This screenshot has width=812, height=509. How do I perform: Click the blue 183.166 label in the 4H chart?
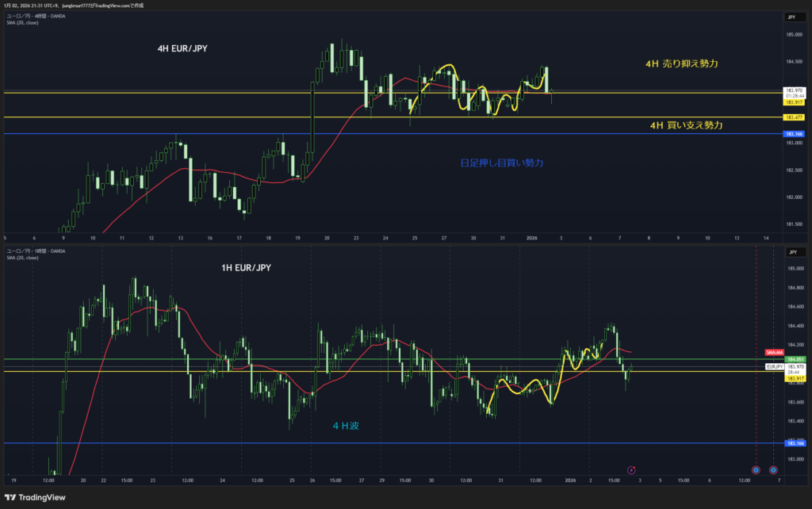pos(794,134)
